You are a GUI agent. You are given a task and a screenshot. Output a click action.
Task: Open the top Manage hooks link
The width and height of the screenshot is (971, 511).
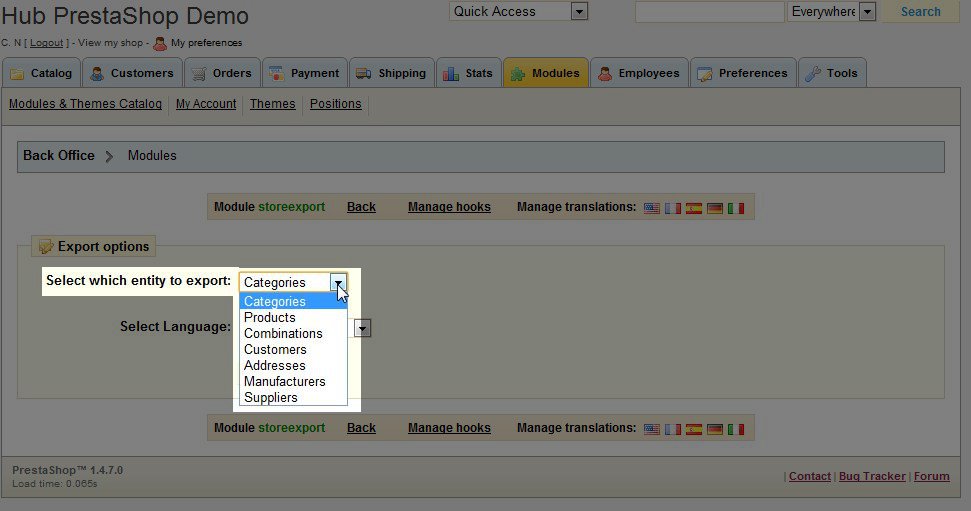[449, 207]
